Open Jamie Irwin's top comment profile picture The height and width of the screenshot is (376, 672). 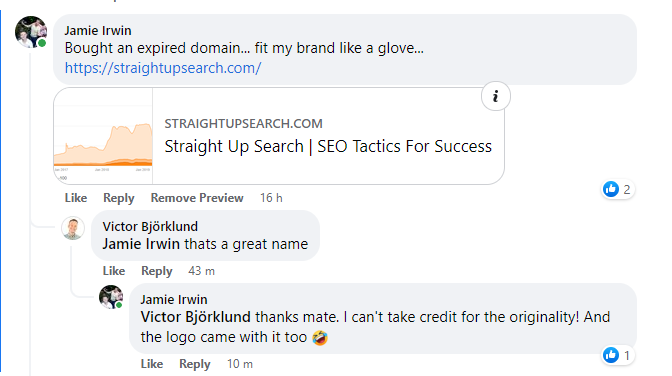31,32
